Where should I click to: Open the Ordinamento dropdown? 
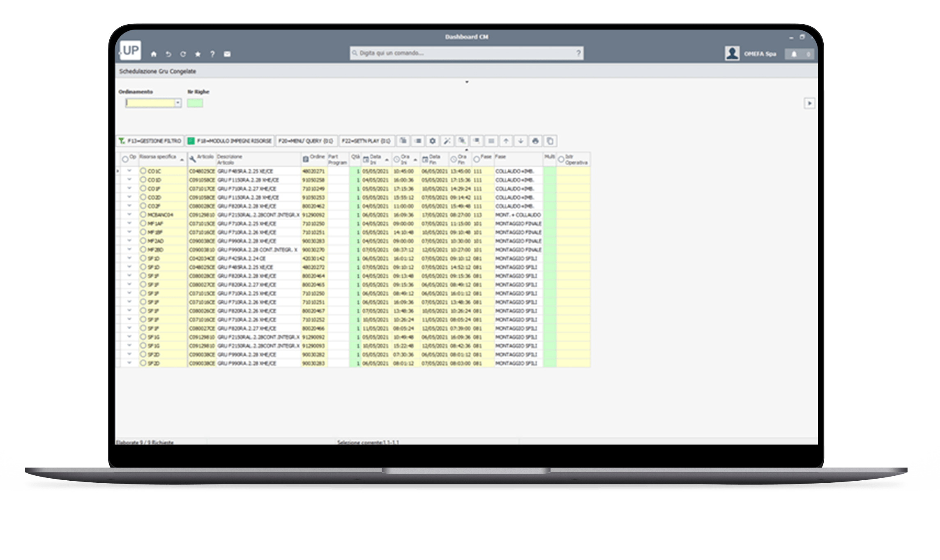[x=177, y=103]
